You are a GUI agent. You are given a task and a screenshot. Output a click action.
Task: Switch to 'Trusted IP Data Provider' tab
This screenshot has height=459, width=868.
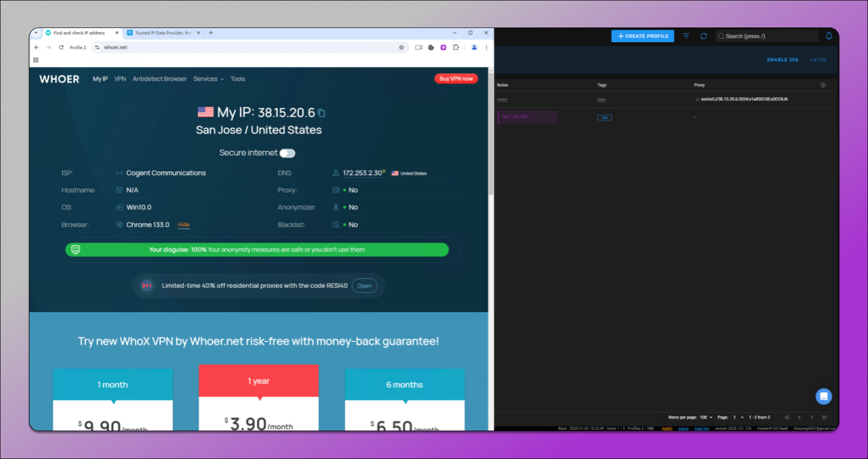[164, 33]
